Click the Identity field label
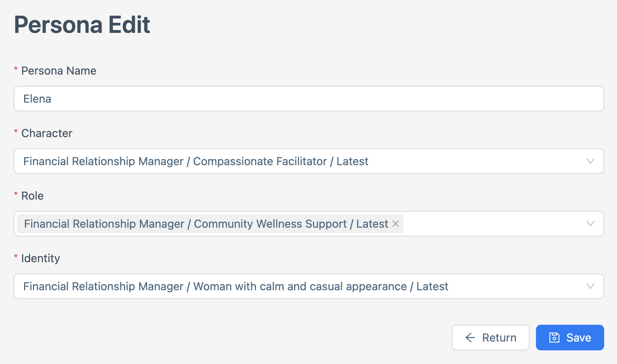 click(41, 258)
